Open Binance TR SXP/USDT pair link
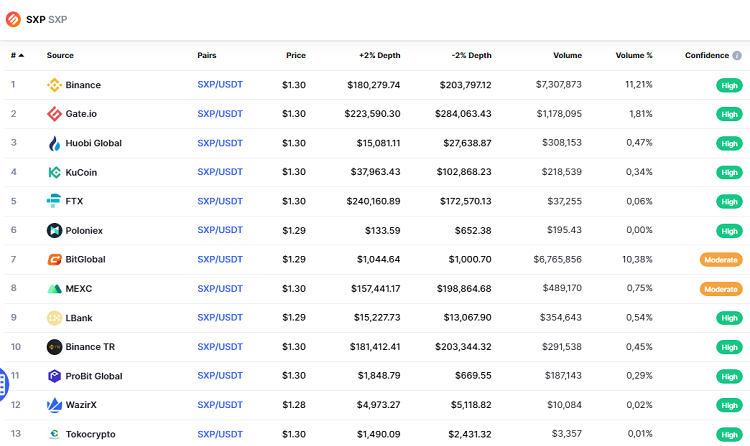Viewport: 750px width, 446px height. [x=220, y=347]
